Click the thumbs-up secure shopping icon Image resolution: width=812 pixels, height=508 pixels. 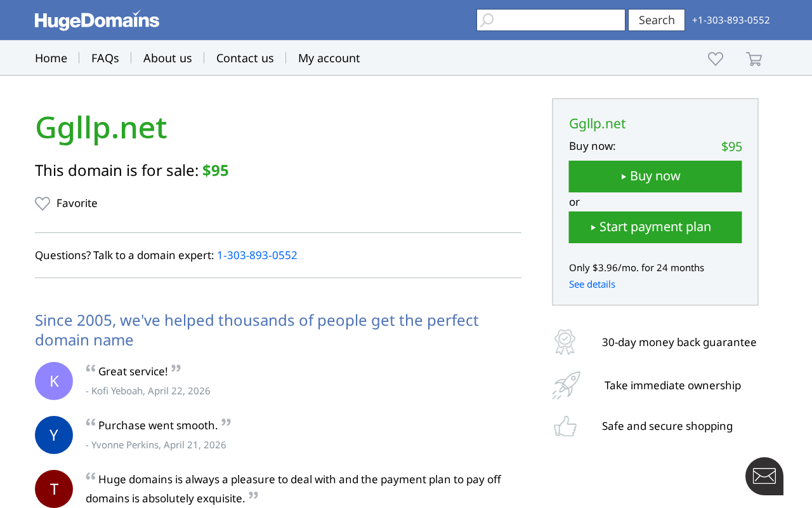click(x=565, y=426)
